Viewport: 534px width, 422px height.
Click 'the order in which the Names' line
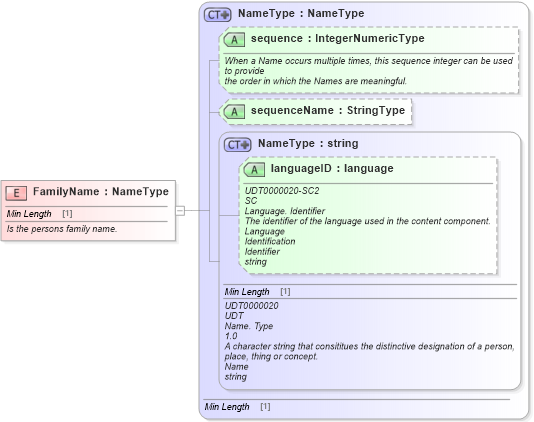[x=315, y=81]
